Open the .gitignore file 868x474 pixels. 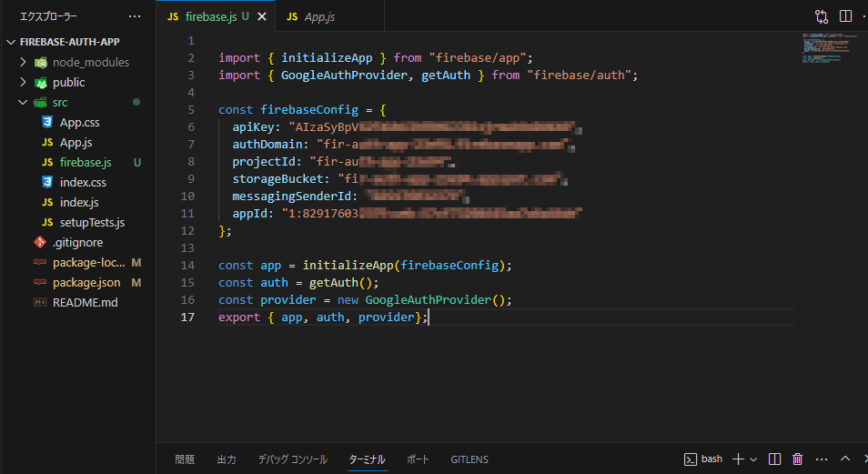click(77, 243)
